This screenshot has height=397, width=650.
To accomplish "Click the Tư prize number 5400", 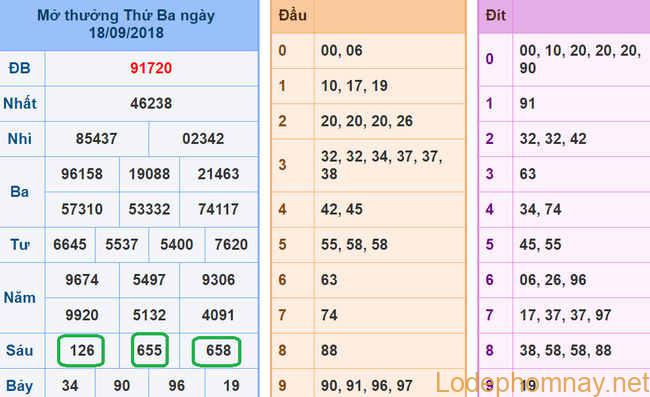I will (x=177, y=244).
